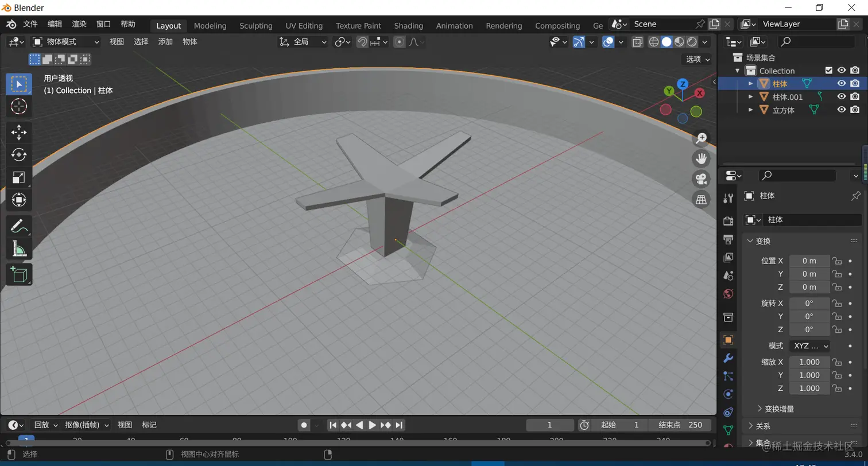The height and width of the screenshot is (466, 868).
Task: Pick the Annotate pencil tool
Action: click(19, 226)
